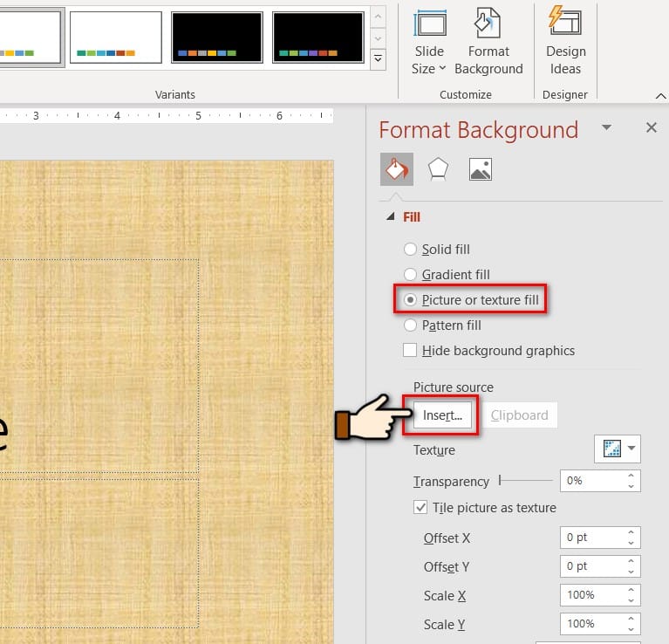Collapse the ribbon with the caret arrow
Viewport: 669px width, 644px height.
pyautogui.click(x=660, y=95)
